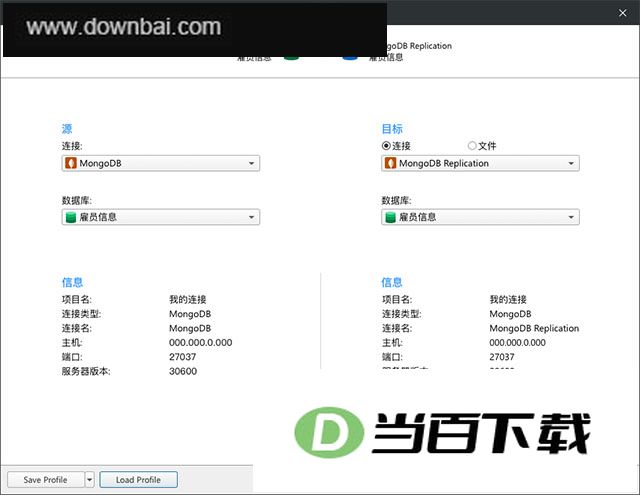Viewport: 640px width, 495px height.
Task: Click source project name 我的连接
Action: point(188,299)
